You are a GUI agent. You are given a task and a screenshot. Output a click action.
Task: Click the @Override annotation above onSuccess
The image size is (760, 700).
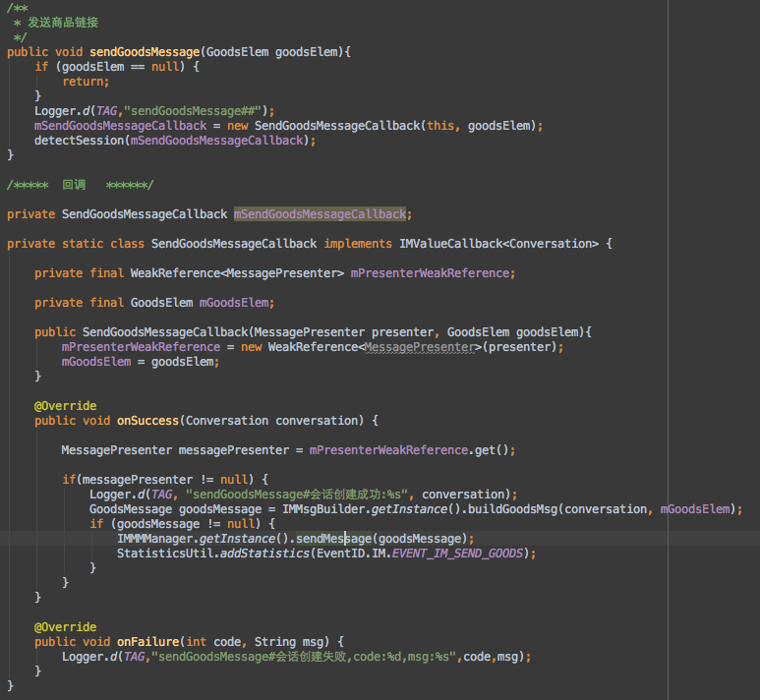coord(65,405)
